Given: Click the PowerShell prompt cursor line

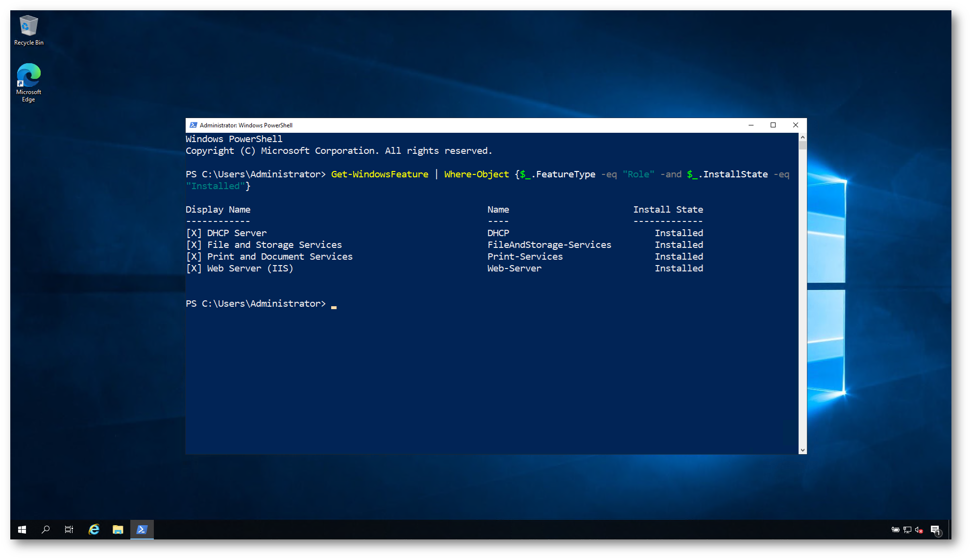Looking at the screenshot, I should (334, 304).
